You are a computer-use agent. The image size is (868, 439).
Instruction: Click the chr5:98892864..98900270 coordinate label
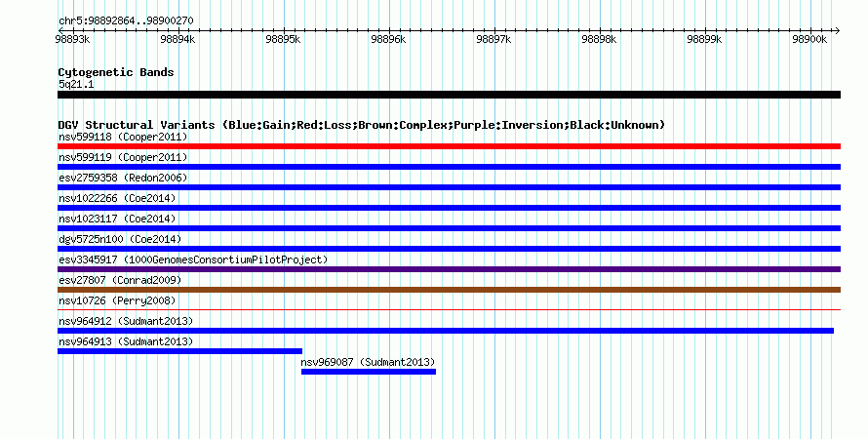(x=126, y=21)
